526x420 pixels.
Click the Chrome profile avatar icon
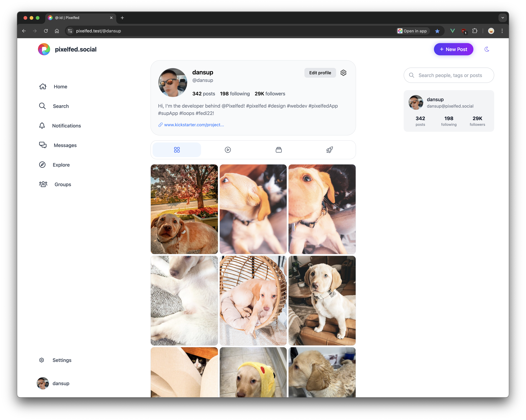click(491, 31)
